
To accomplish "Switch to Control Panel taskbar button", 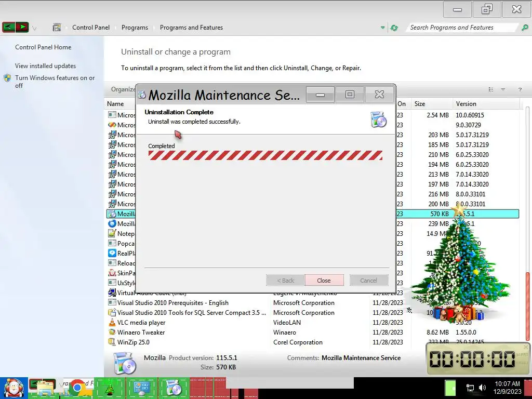I will 141,389.
